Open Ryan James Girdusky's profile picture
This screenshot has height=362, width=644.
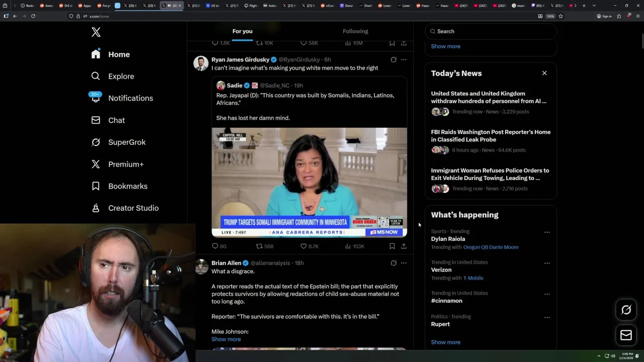pyautogui.click(x=201, y=63)
